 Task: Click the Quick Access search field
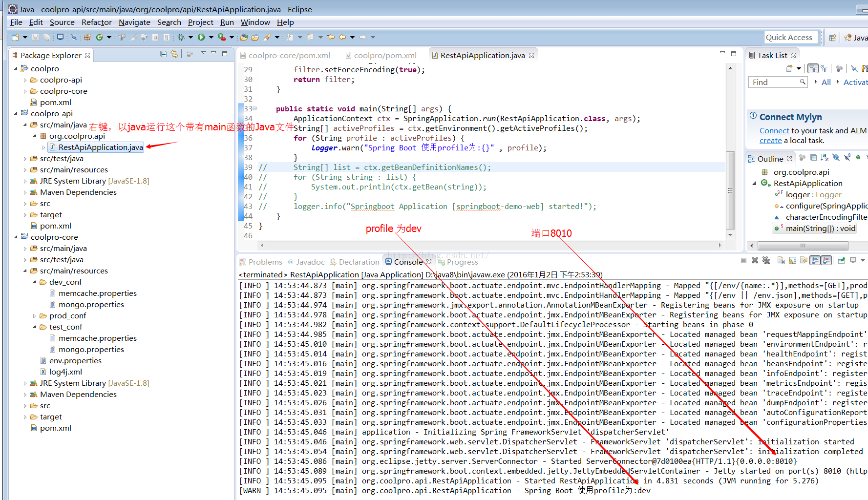[x=791, y=38]
